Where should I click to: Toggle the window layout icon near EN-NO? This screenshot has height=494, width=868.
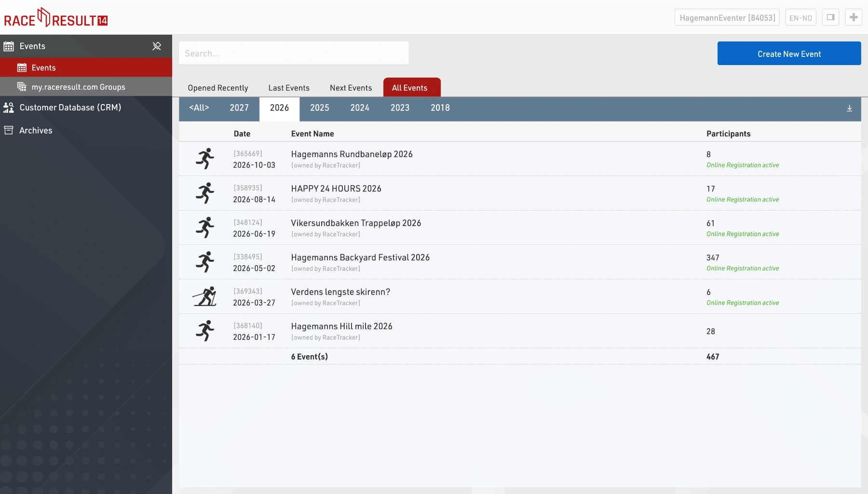[x=831, y=17]
